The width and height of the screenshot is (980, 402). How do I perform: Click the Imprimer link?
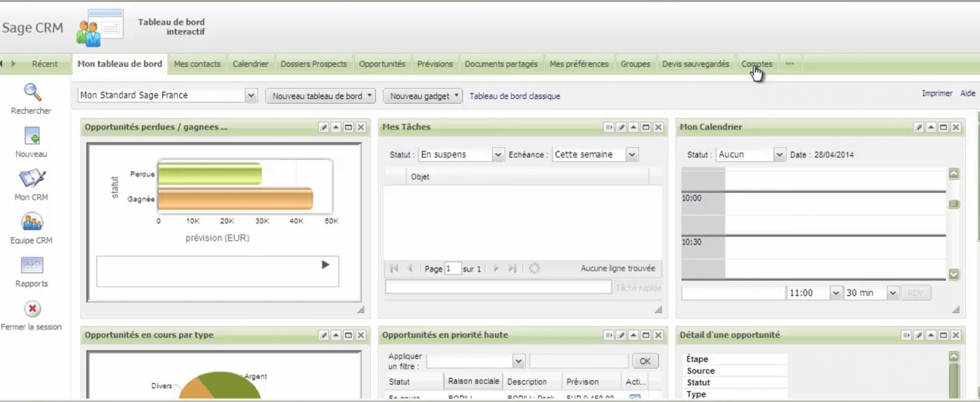tap(937, 93)
